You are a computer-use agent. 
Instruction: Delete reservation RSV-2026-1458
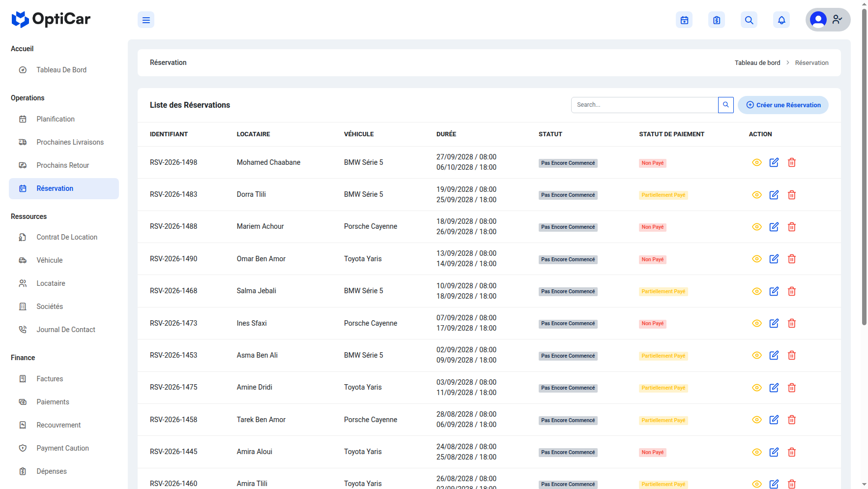pyautogui.click(x=792, y=420)
